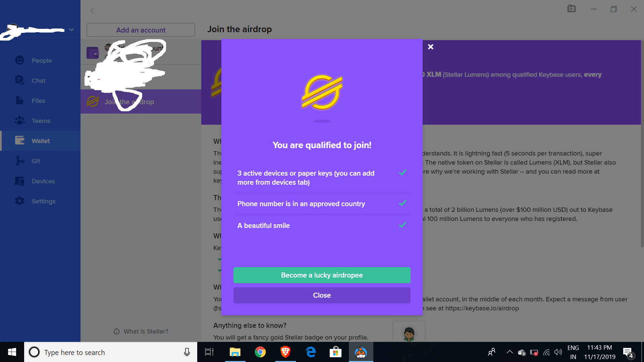
Task: Open the People section icon
Action: click(x=19, y=60)
